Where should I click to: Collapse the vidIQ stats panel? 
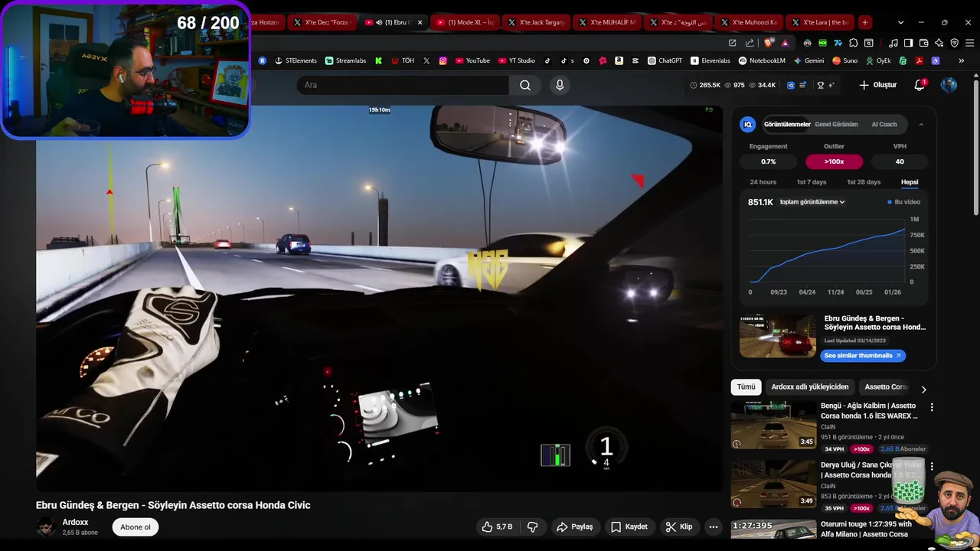pyautogui.click(x=921, y=124)
